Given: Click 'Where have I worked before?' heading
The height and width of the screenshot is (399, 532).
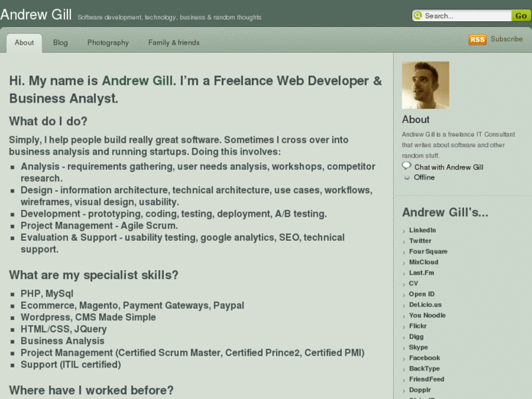Looking at the screenshot, I should 91,390.
